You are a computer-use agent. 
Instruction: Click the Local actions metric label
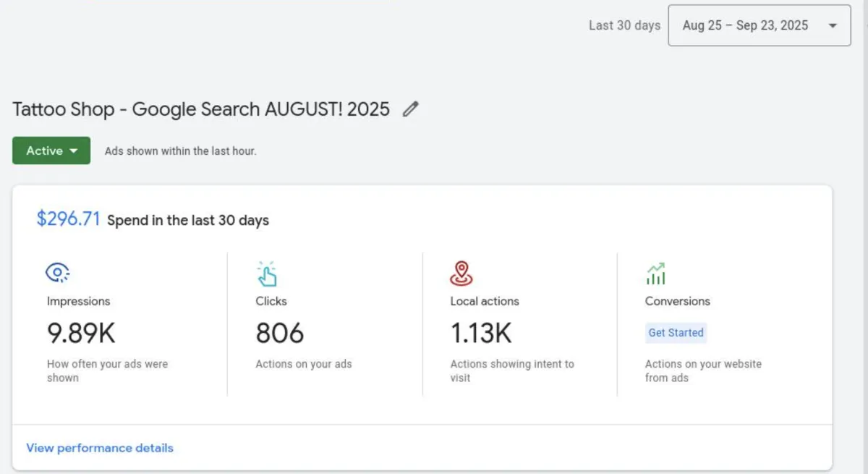click(485, 301)
